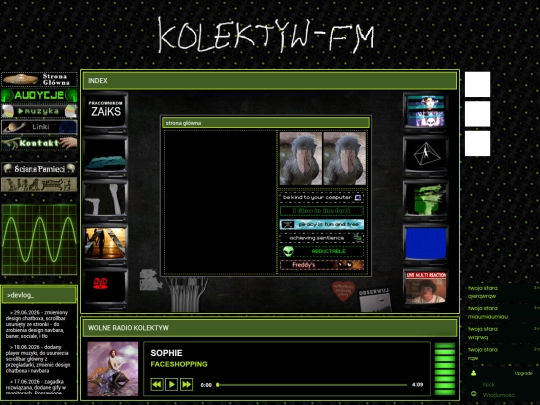Click the SOPHIE album cover art
The image size is (540, 405).
[113, 369]
